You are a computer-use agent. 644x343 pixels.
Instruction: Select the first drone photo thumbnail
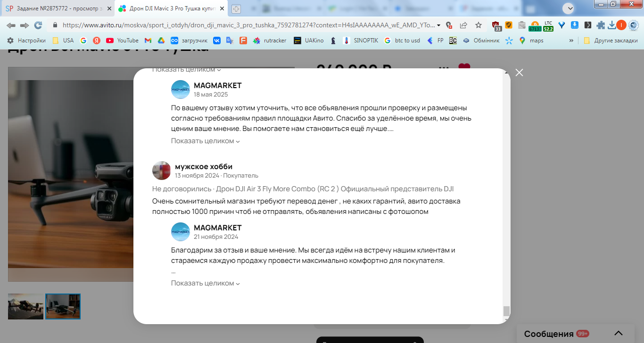[25, 307]
